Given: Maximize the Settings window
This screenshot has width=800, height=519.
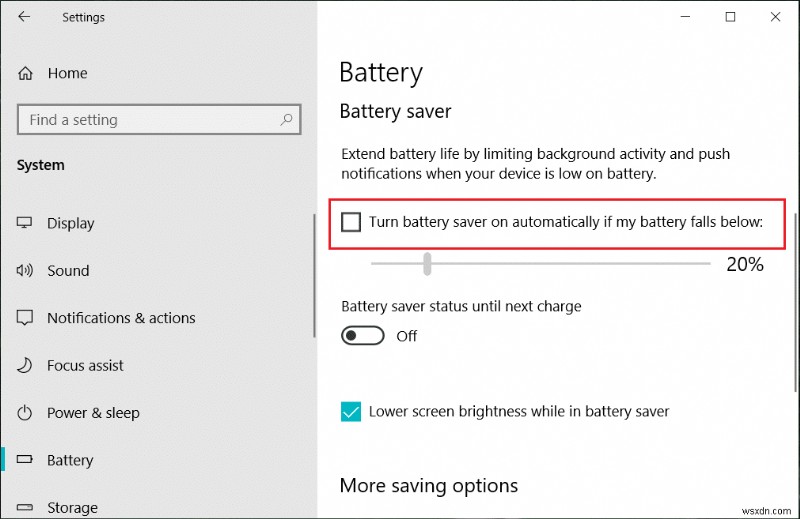Looking at the screenshot, I should tap(730, 17).
